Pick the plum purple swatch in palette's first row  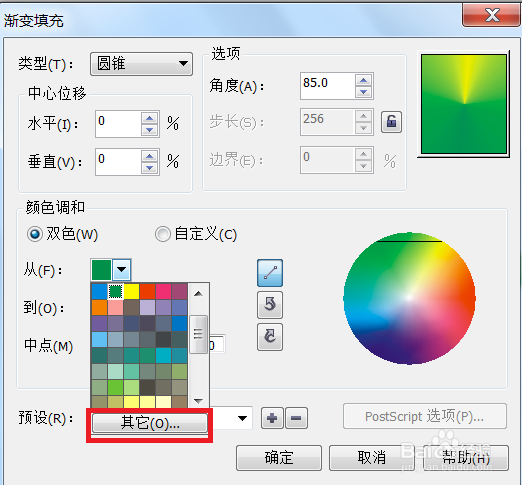point(179,292)
